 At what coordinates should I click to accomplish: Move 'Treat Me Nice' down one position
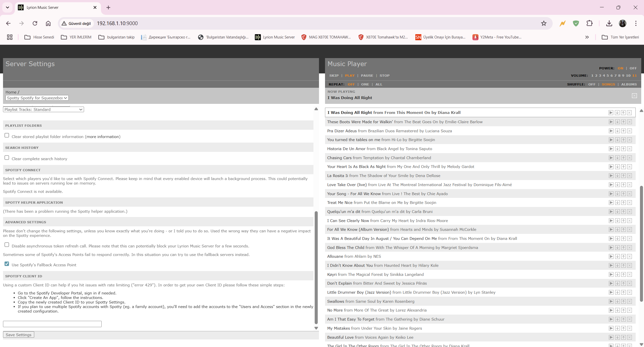(x=617, y=203)
